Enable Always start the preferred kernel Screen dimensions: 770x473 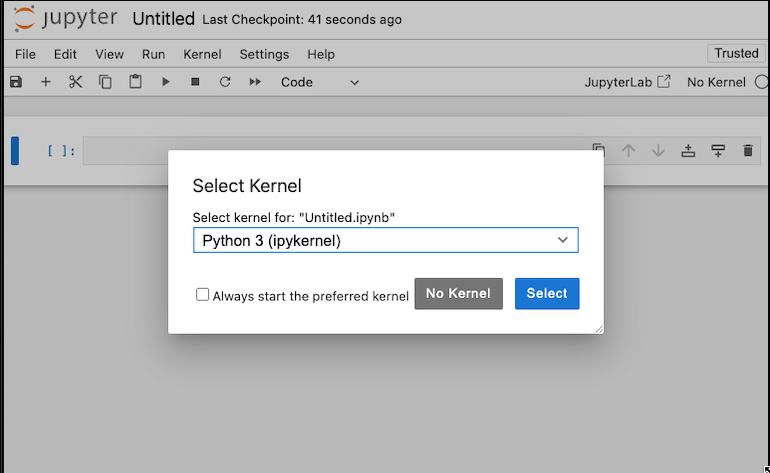click(x=203, y=295)
